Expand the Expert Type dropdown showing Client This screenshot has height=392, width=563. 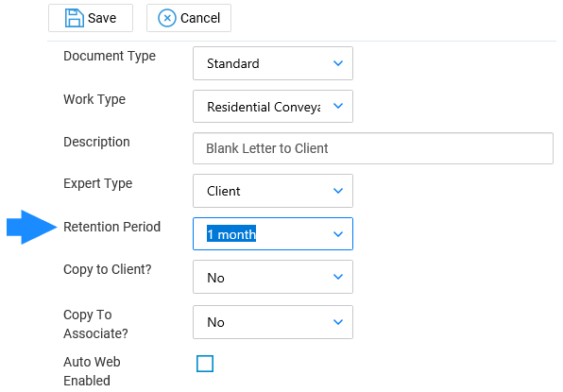point(273,191)
